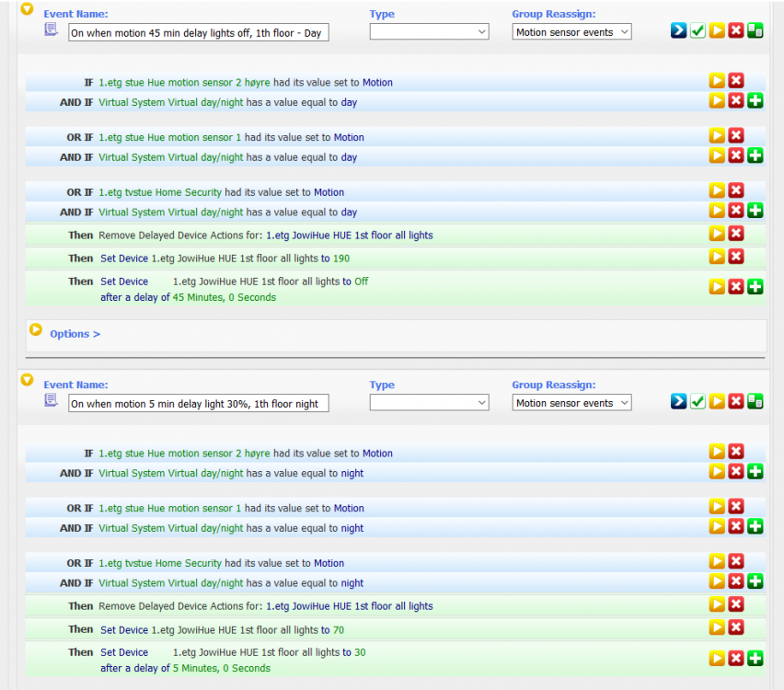Delete the 'all lights to 190' action
This screenshot has height=690, width=784.
(735, 258)
